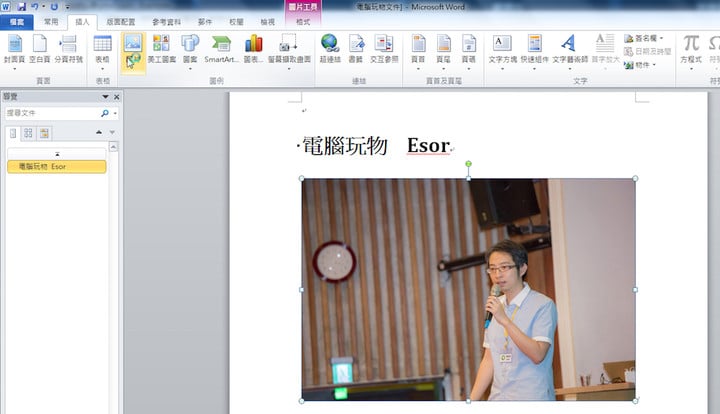Go to next heading with the down arrow
Image resolution: width=720 pixels, height=414 pixels.
pos(112,132)
